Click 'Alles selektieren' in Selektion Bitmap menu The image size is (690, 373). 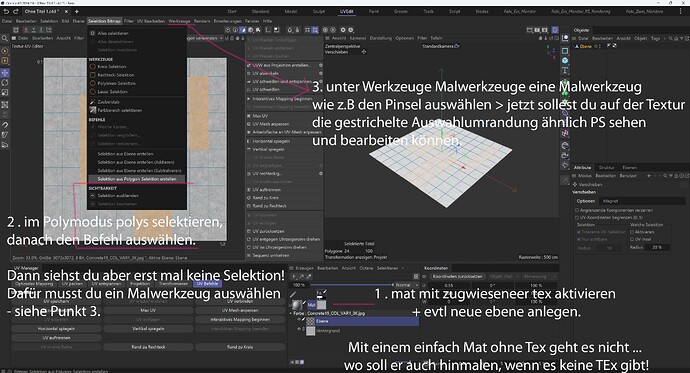click(x=113, y=33)
